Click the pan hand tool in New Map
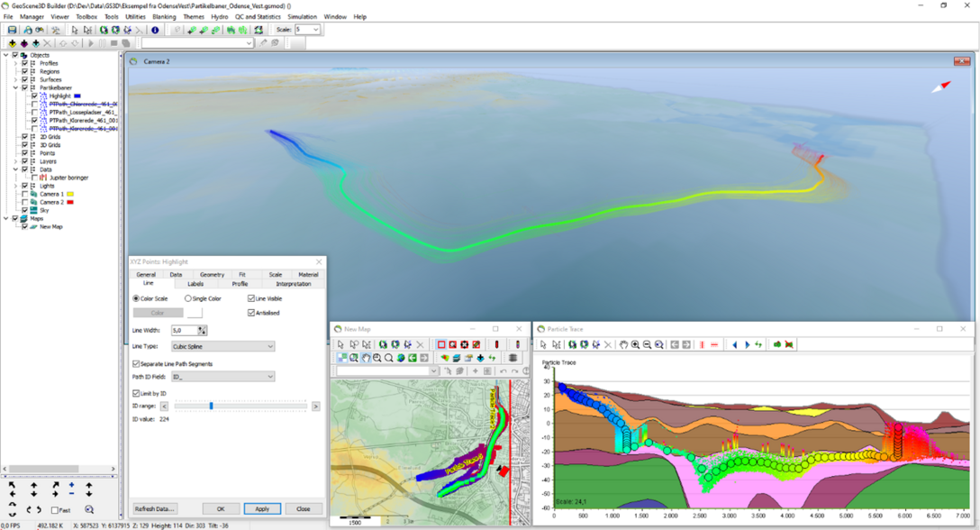 [366, 358]
